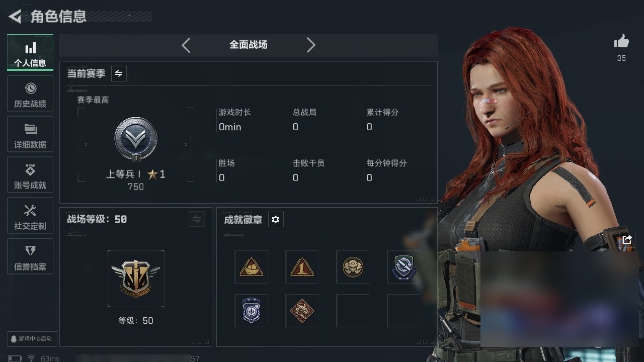Click the back arrow beside 角色信息
The height and width of the screenshot is (362, 644).
coord(15,17)
